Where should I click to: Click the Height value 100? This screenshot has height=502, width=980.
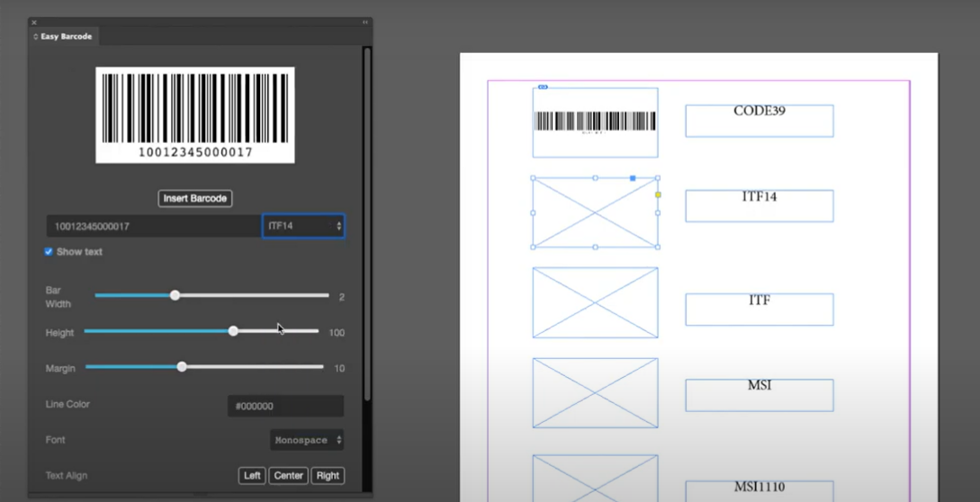pyautogui.click(x=337, y=333)
